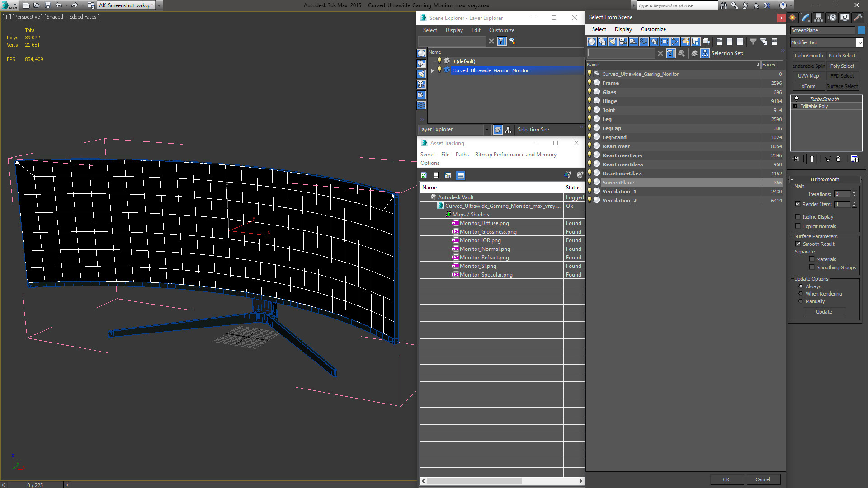Viewport: 868px width, 488px height.
Task: Click ScreenPlane object color swatch
Action: [861, 30]
